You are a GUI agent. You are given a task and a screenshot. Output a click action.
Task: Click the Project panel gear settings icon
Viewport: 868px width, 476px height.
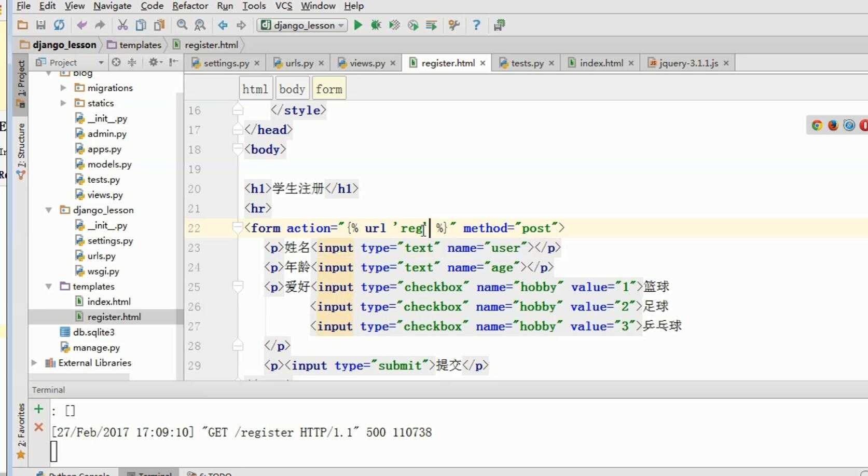pyautogui.click(x=155, y=62)
